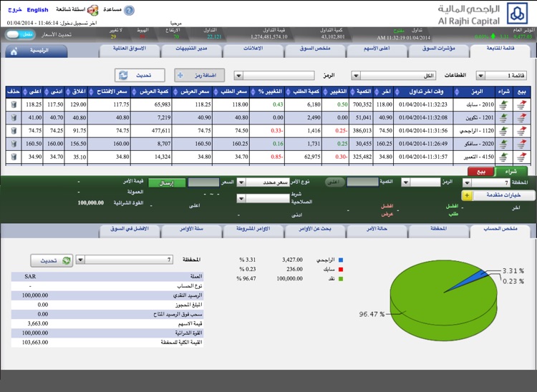Viewport: 537px width, 392px height.
Task: Click the sell icon for SABIC row
Action: pyautogui.click(x=521, y=104)
